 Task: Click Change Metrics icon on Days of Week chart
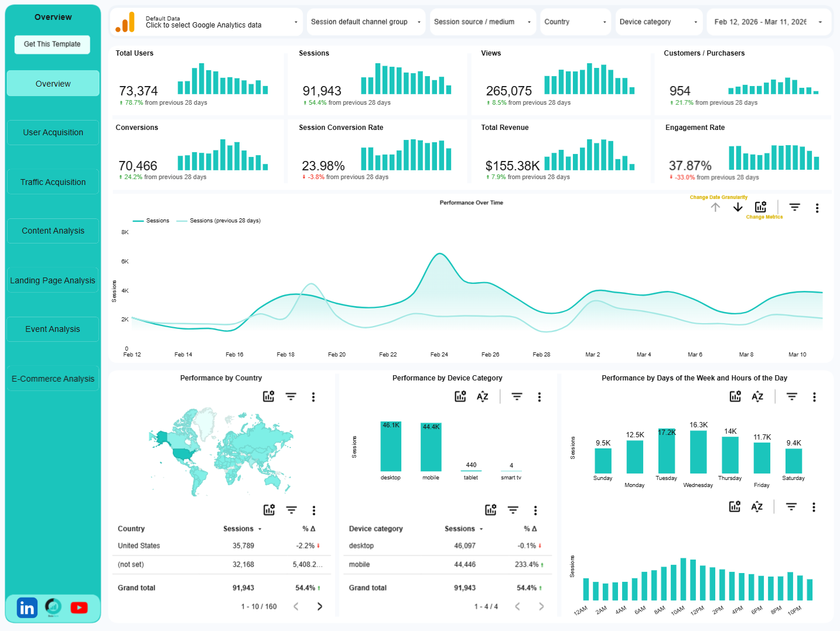pyautogui.click(x=735, y=396)
